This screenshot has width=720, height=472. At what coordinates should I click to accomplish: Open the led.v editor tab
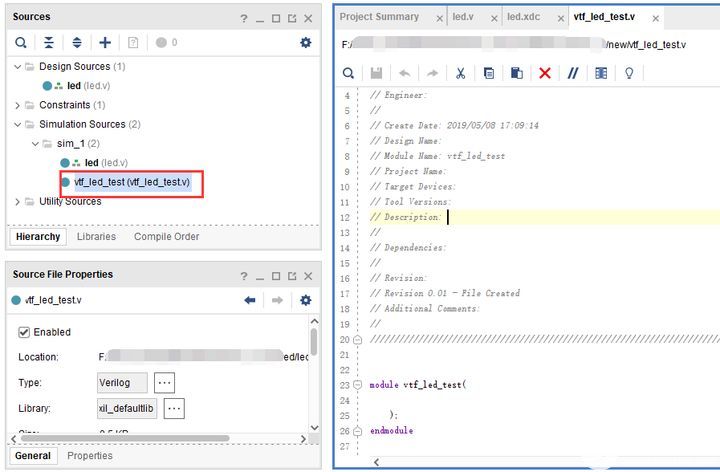click(463, 17)
